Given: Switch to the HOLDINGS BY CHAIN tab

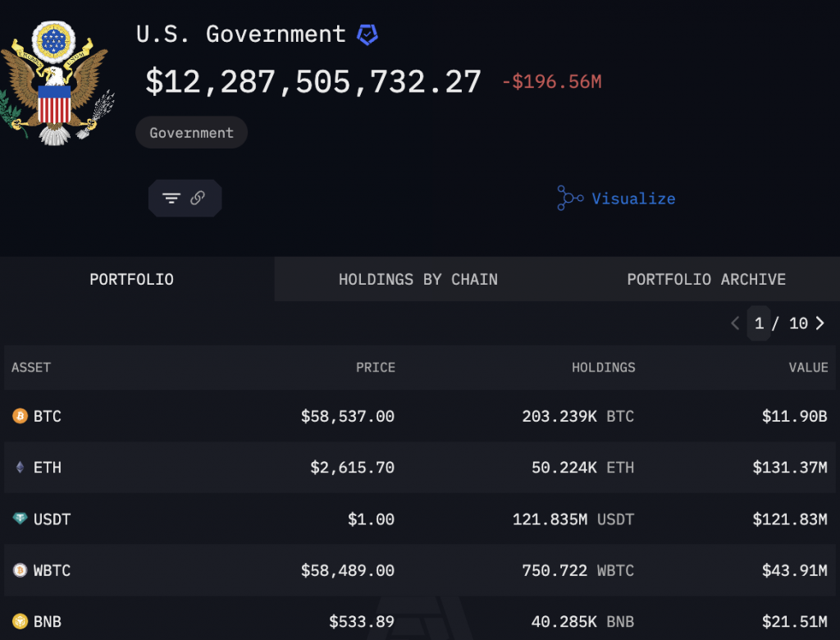Looking at the screenshot, I should [x=418, y=279].
